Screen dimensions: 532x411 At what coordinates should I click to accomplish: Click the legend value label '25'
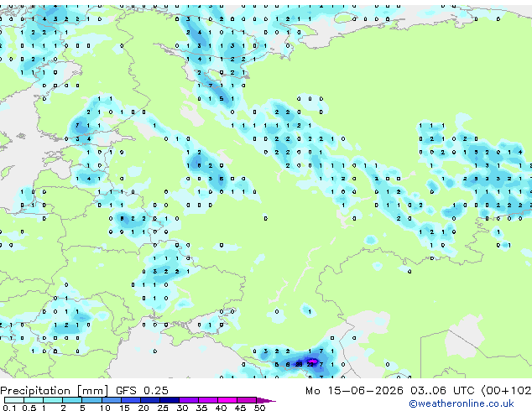(x=163, y=408)
